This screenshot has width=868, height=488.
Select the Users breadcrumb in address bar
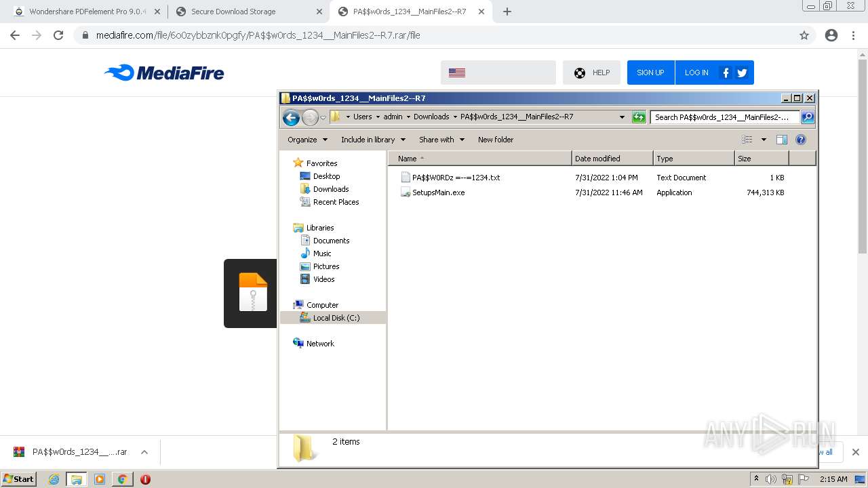point(362,117)
